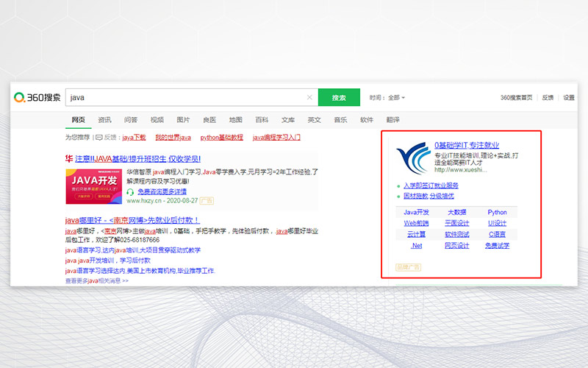Switch to the 英文 tab

coord(315,120)
